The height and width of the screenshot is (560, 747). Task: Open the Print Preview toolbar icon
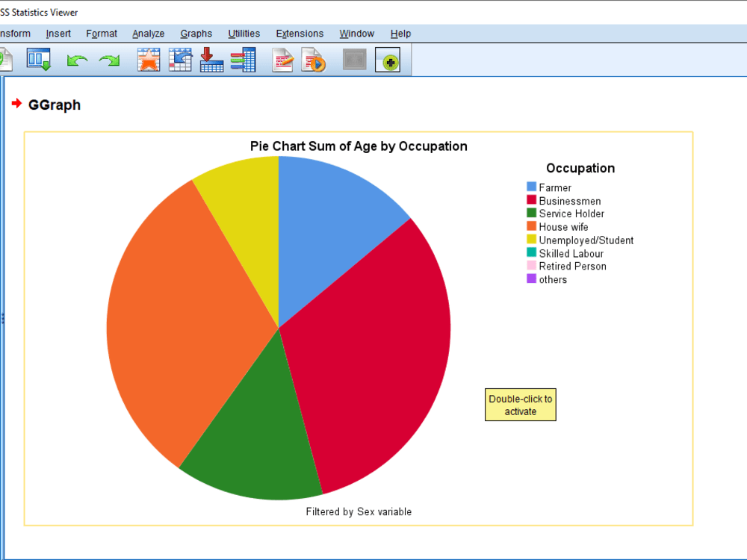[6, 60]
